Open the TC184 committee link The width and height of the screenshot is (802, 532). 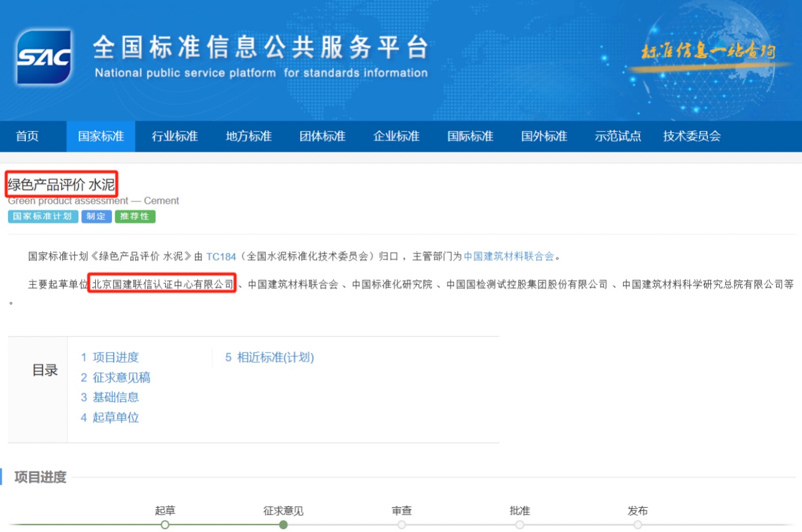click(221, 257)
